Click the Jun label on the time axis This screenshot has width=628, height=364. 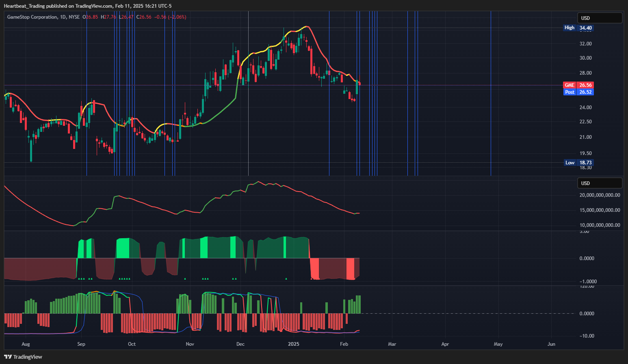551,344
